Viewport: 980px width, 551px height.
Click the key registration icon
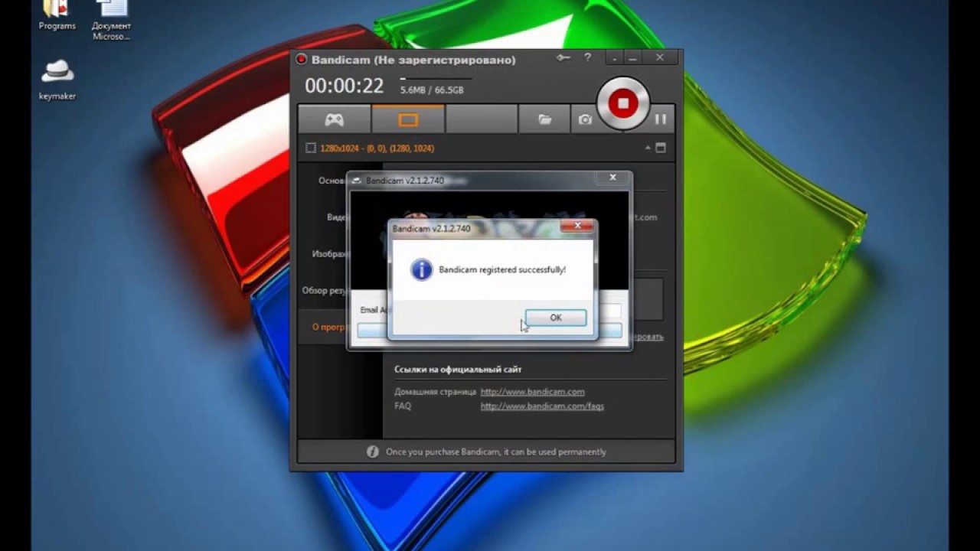563,58
